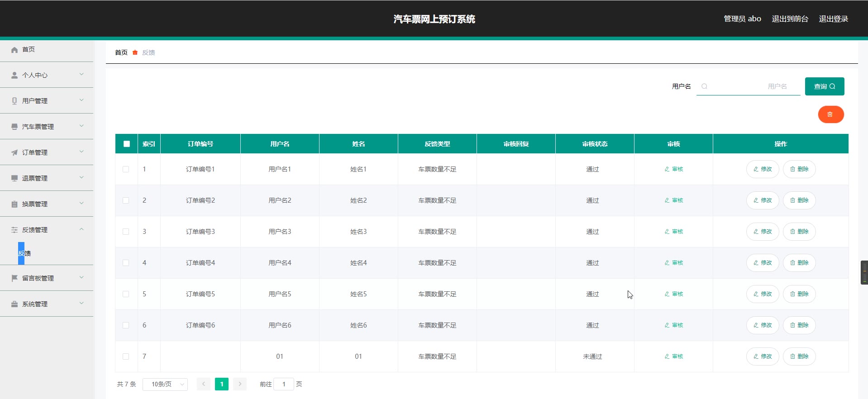The image size is (868, 399).
Task: Click the bus icon for 汽车票管理
Action: [14, 127]
